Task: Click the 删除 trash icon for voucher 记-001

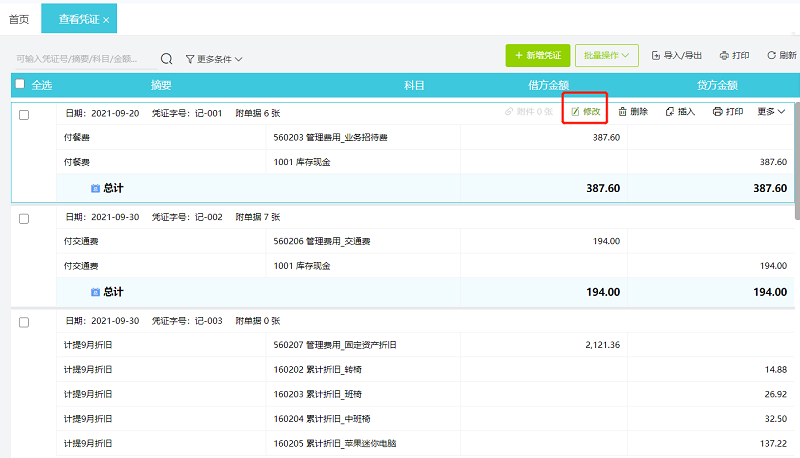Action: pyautogui.click(x=623, y=112)
